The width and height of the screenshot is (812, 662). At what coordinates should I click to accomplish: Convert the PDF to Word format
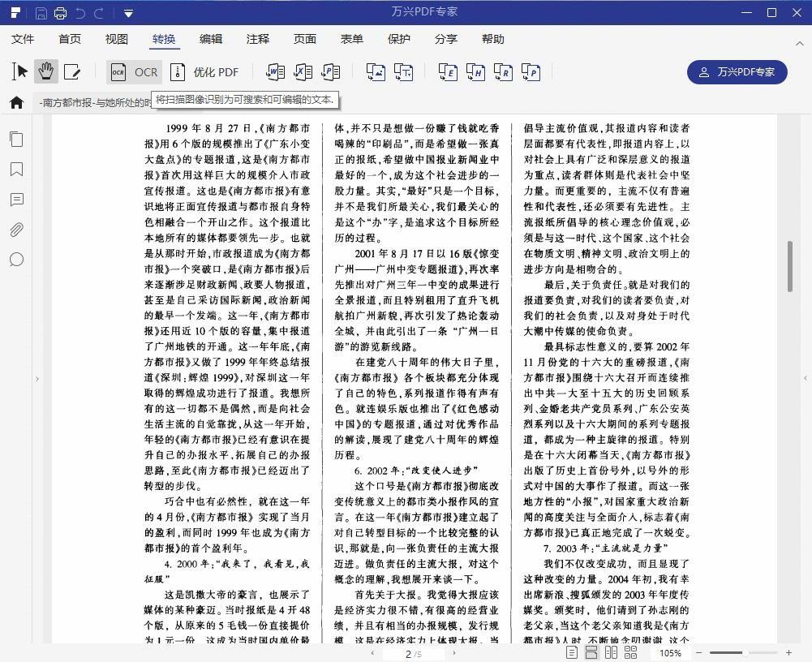tap(276, 71)
